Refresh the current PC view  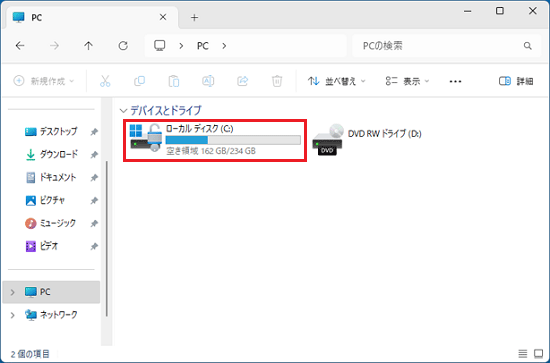(x=123, y=46)
